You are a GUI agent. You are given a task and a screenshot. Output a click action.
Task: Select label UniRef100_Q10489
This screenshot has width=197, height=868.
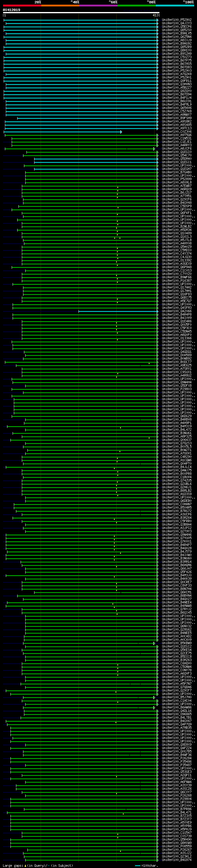pos(177,233)
